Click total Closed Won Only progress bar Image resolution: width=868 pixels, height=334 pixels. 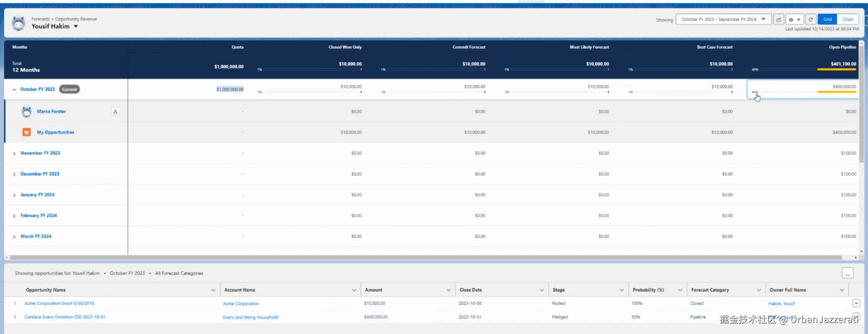[x=313, y=69]
